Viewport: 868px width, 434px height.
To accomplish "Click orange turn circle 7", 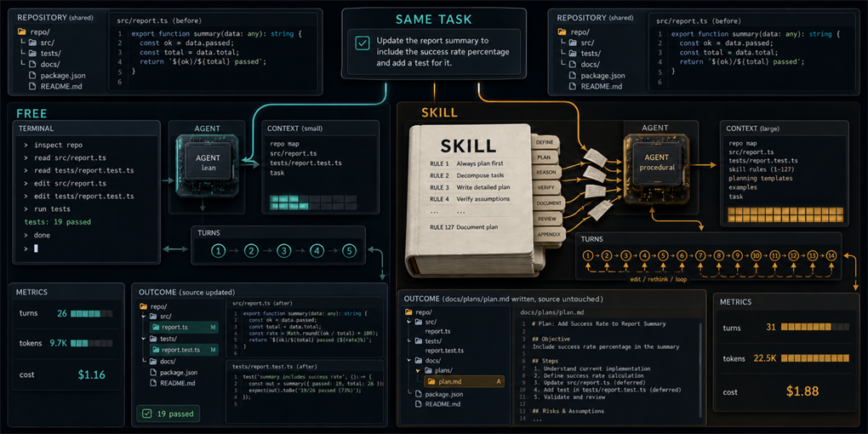I will point(700,256).
